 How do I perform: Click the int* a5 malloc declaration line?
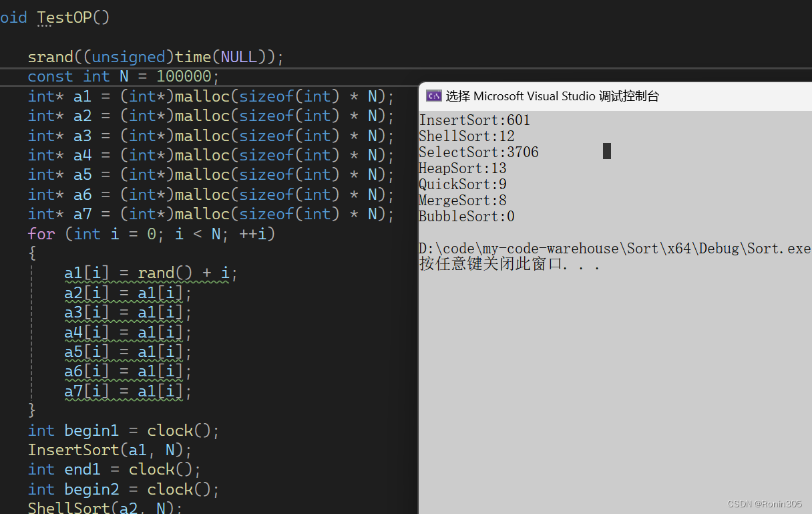[211, 174]
